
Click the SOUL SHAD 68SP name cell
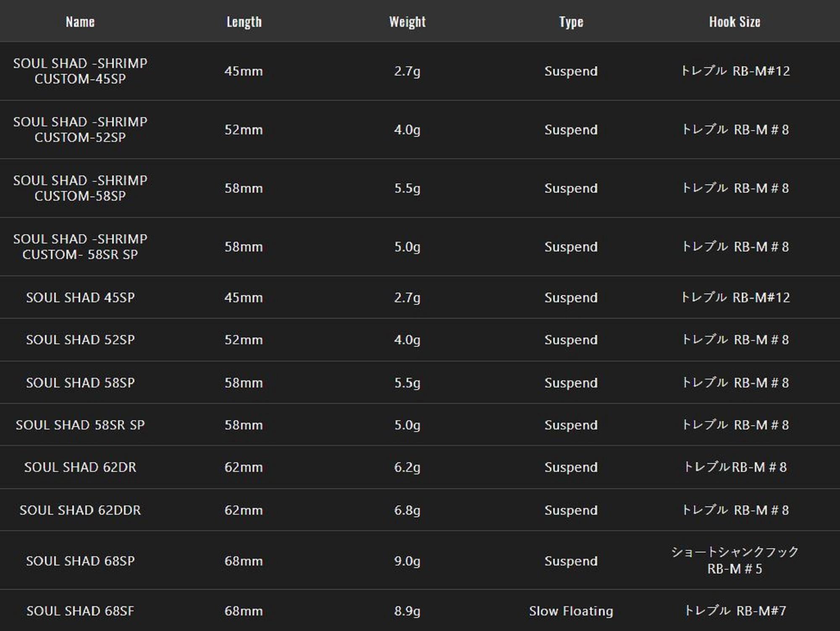[80, 561]
